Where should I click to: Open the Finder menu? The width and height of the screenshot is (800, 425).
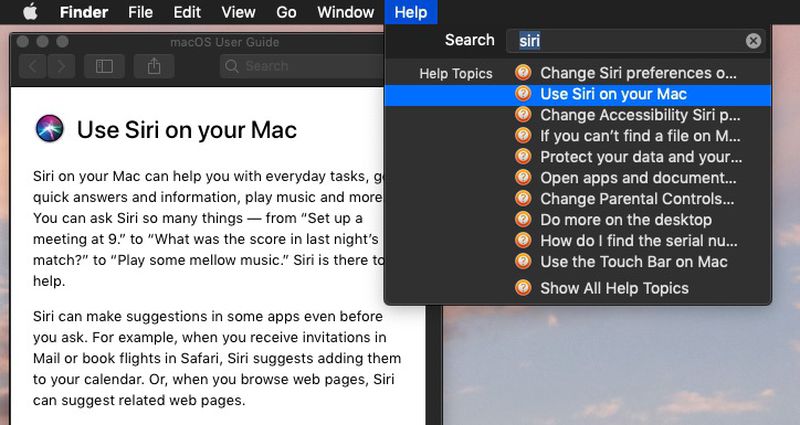tap(84, 12)
